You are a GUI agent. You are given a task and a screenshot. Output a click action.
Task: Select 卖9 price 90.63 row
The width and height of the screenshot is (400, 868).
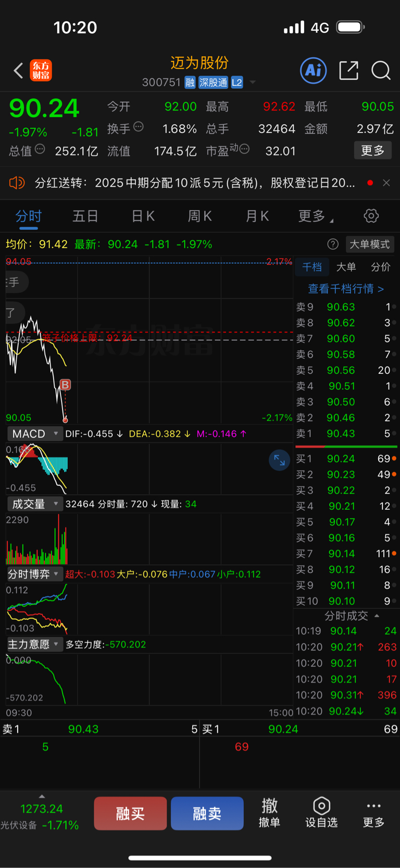pyautogui.click(x=346, y=307)
